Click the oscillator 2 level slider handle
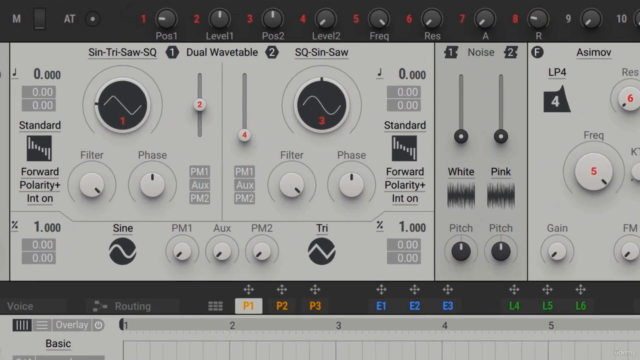 coord(244,135)
